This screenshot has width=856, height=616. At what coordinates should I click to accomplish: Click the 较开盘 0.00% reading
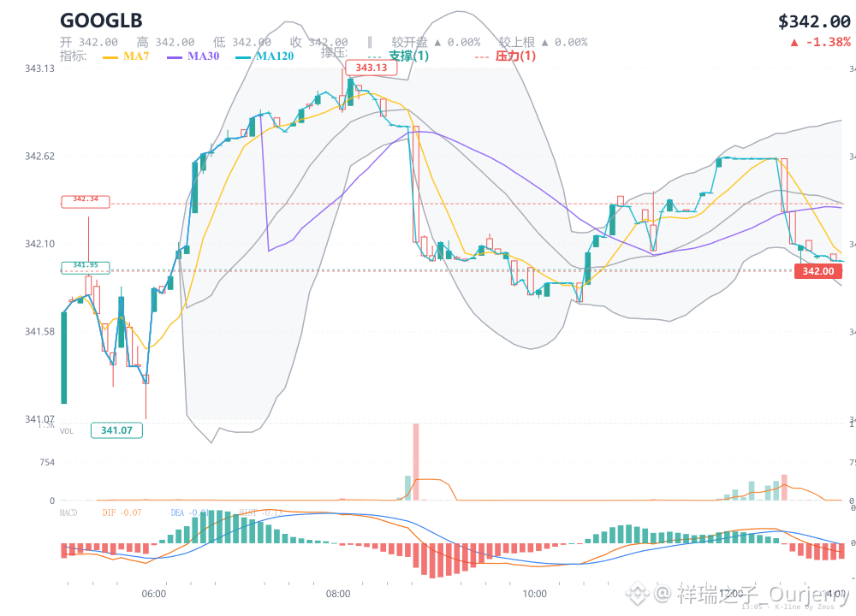point(436,42)
